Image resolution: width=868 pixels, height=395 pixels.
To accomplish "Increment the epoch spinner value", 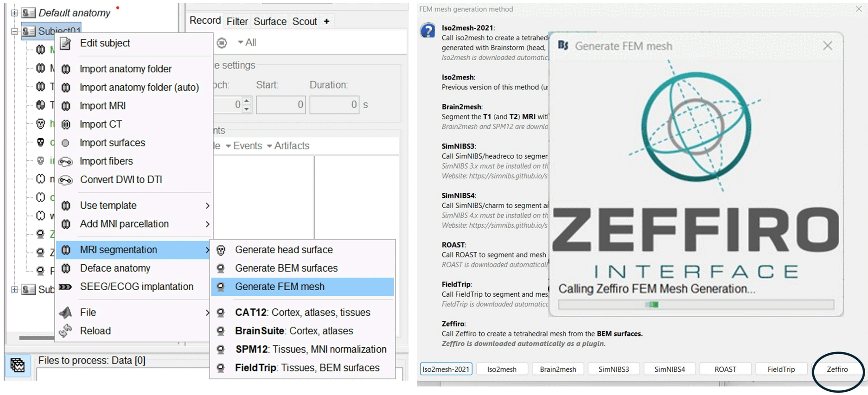I will (x=247, y=101).
